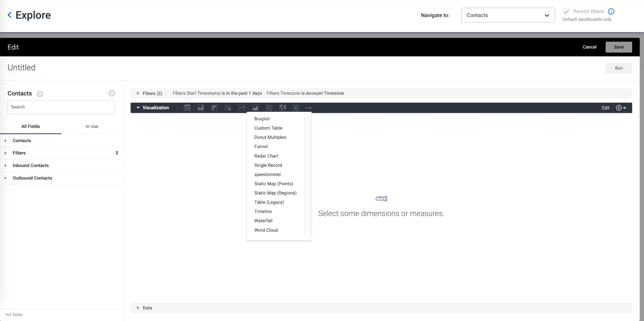Screen dimensions: 644x321
Task: Select the column chart visualization icon
Action: [201, 108]
